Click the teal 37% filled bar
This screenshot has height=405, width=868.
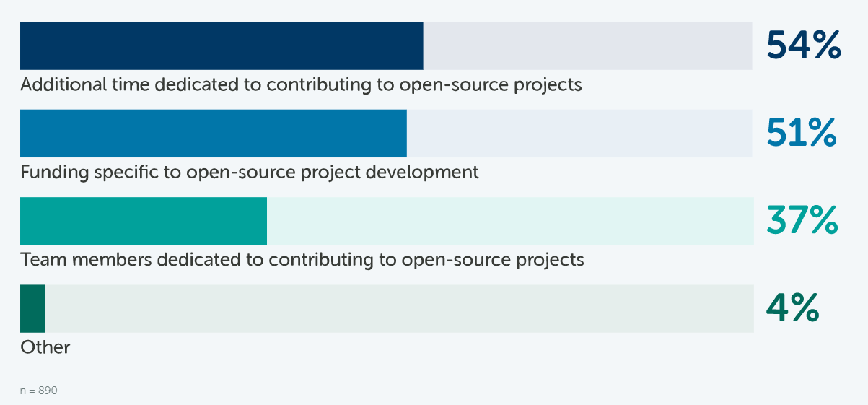(143, 221)
